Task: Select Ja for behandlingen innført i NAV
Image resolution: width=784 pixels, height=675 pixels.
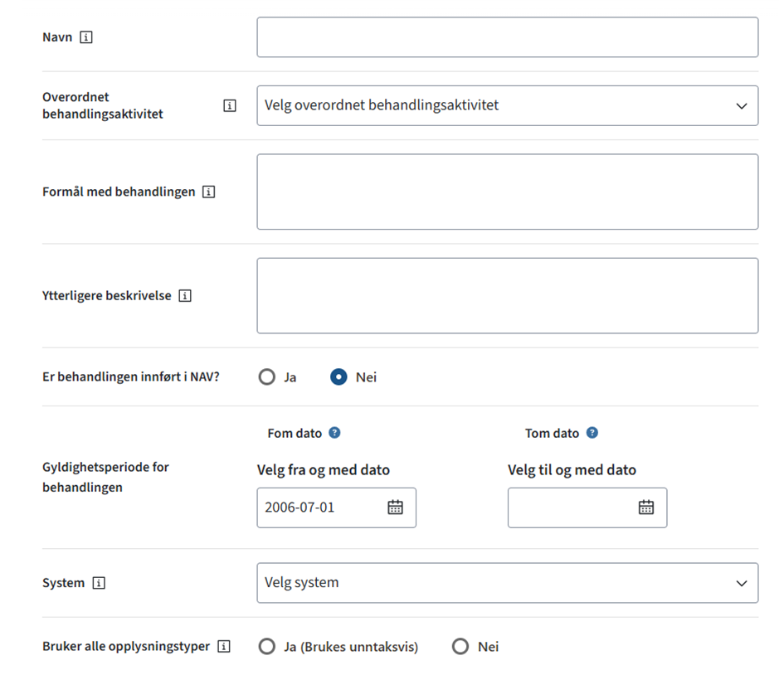Action: click(x=266, y=377)
